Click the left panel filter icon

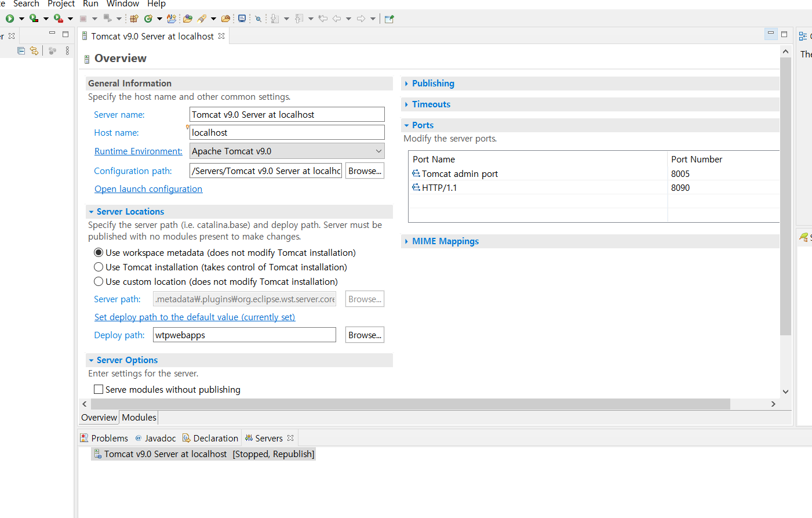52,50
